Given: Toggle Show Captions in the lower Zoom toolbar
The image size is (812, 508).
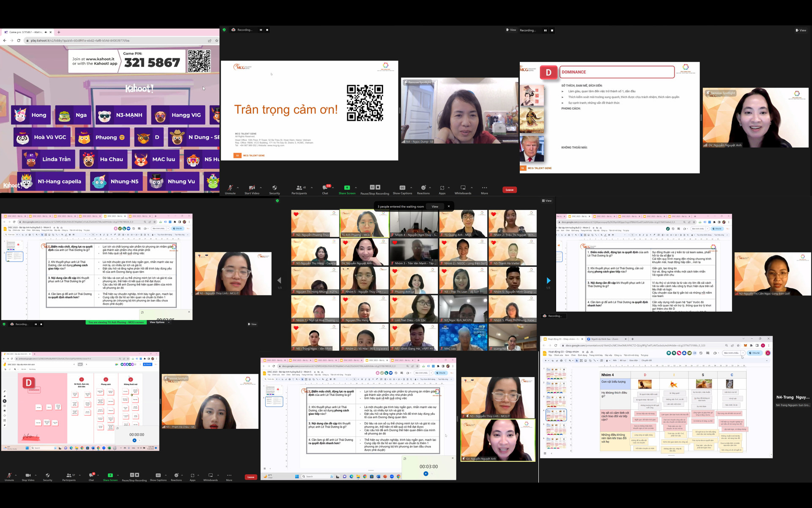Looking at the screenshot, I should point(158,477).
